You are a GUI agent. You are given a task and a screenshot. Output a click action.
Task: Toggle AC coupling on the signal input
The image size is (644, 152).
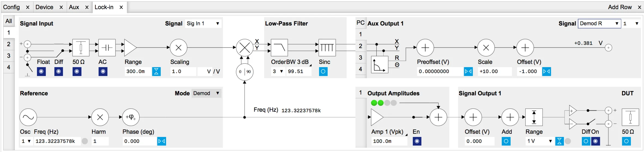click(x=103, y=71)
